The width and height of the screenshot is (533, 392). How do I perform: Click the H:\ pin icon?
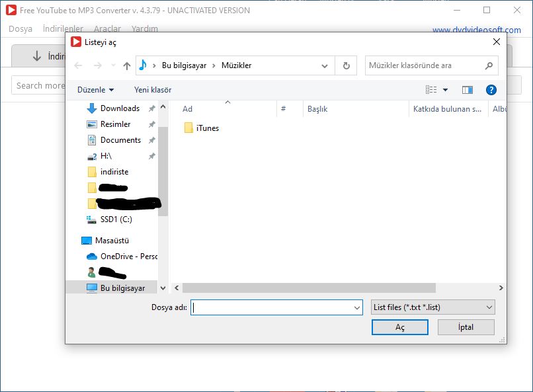click(151, 156)
